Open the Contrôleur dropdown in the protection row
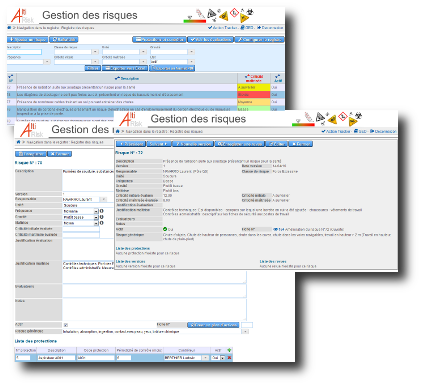 (206, 358)
